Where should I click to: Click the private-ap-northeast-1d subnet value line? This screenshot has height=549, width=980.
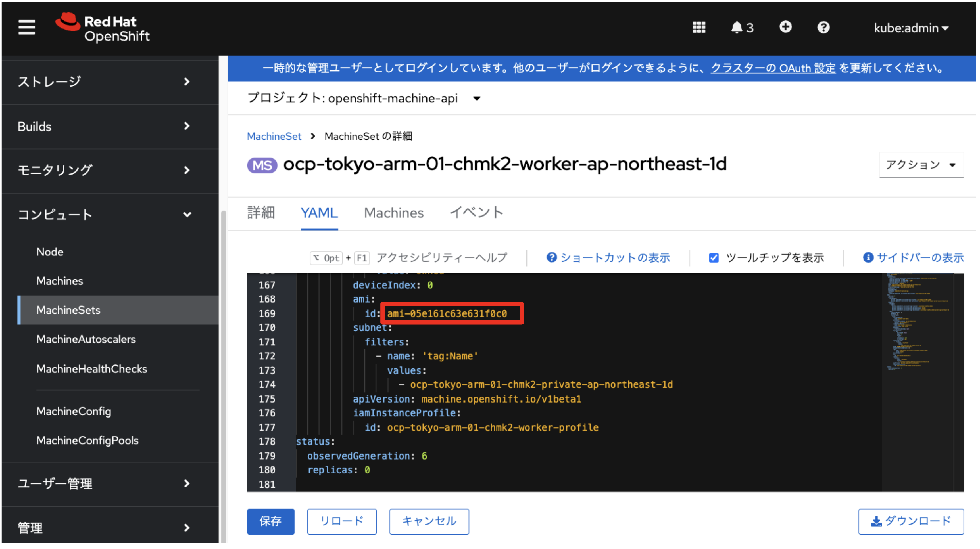point(541,385)
